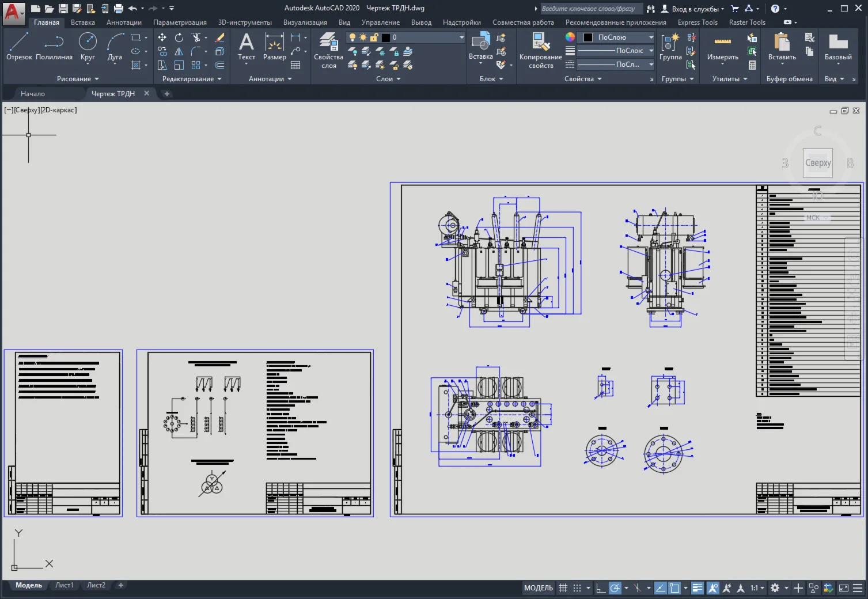Image resolution: width=868 pixels, height=599 pixels.
Task: Expand the Редактирование panel
Action: (x=192, y=79)
